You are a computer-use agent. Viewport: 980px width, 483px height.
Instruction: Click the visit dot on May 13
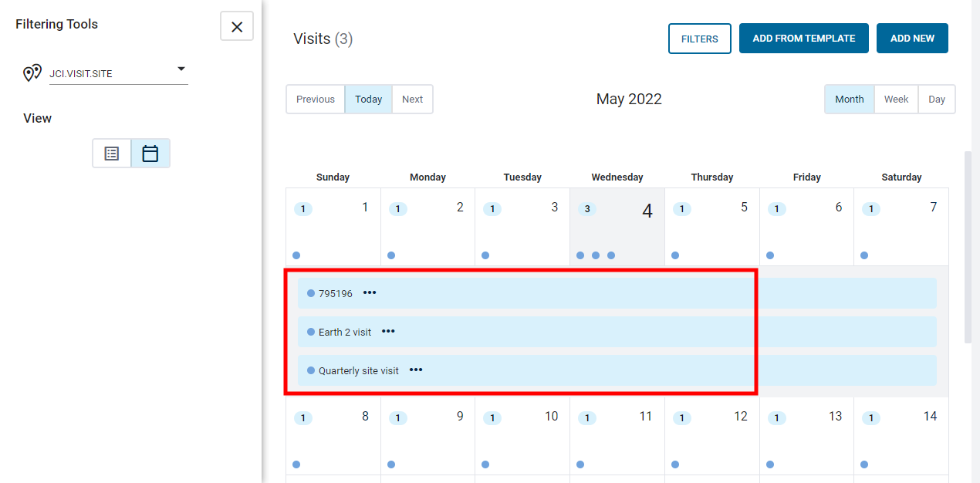tap(770, 464)
